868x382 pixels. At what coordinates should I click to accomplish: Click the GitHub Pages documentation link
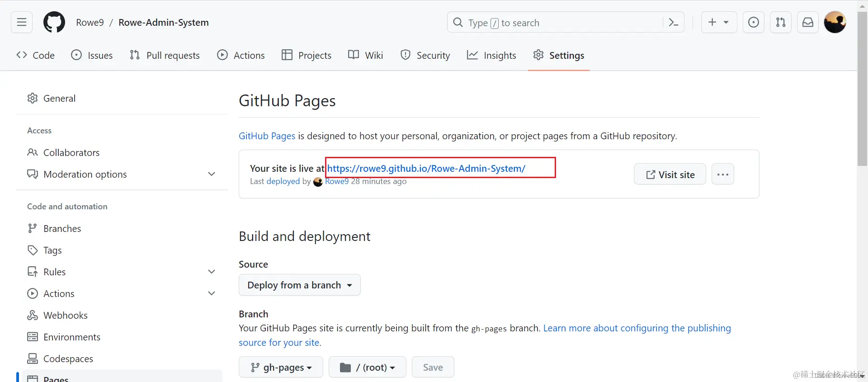click(x=267, y=136)
